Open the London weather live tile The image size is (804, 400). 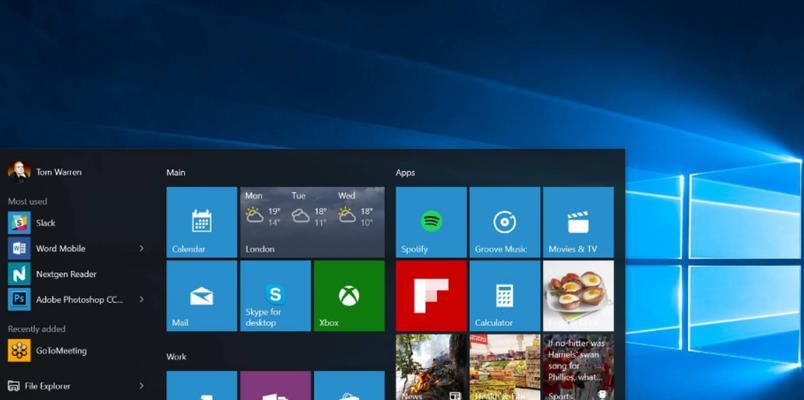coord(312,222)
